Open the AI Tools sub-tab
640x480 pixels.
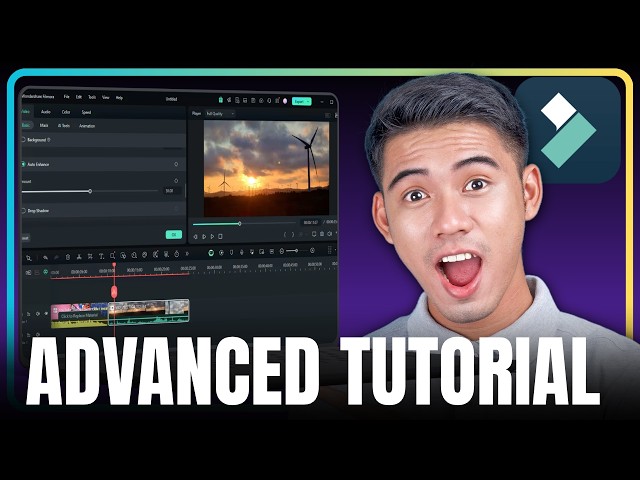64,126
